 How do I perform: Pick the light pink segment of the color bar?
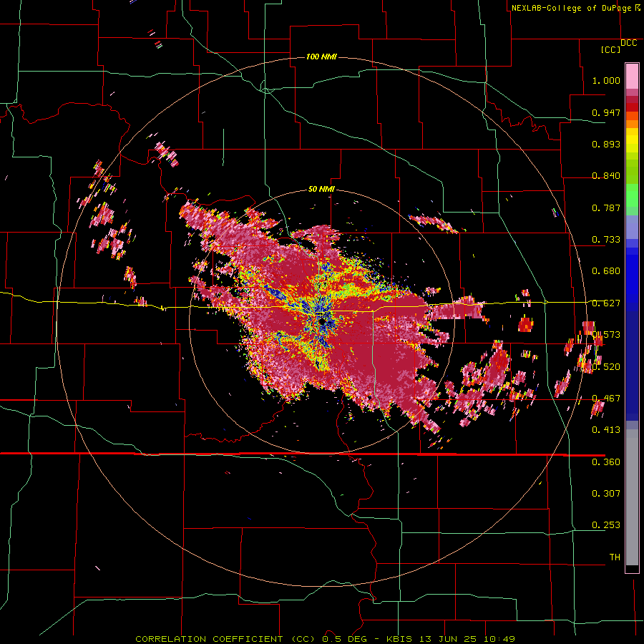pos(632,76)
